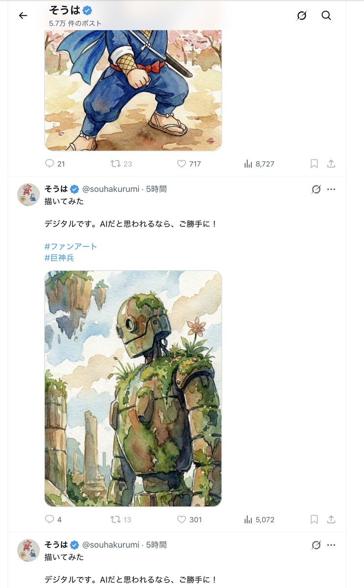Screen dimensions: 364x588
Task: Reply to the ninja post with 21 replies
Action: coord(54,164)
